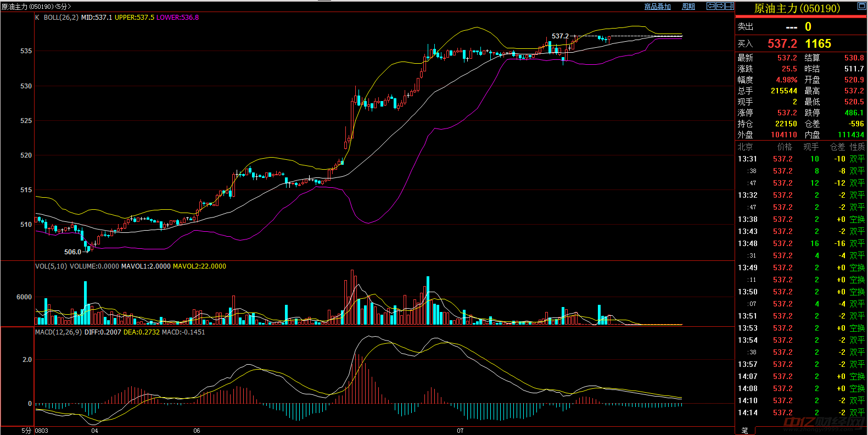Select the 14:08 trade row

click(801, 388)
